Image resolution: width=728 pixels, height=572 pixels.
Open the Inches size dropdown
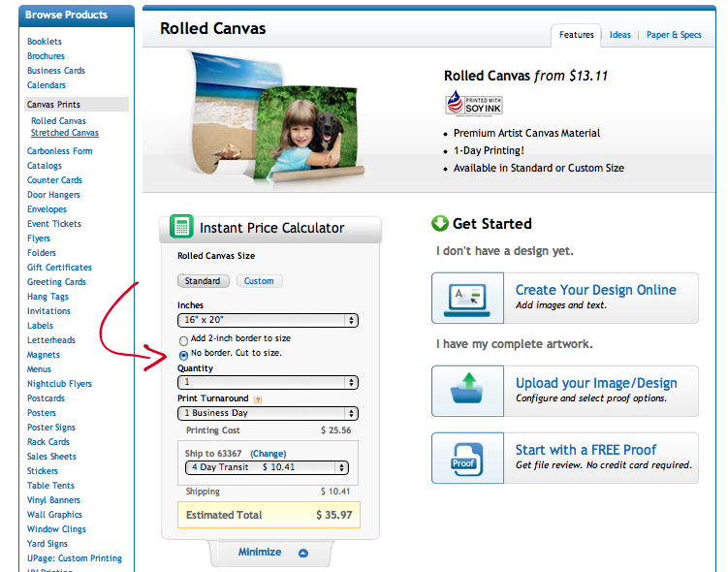click(268, 320)
